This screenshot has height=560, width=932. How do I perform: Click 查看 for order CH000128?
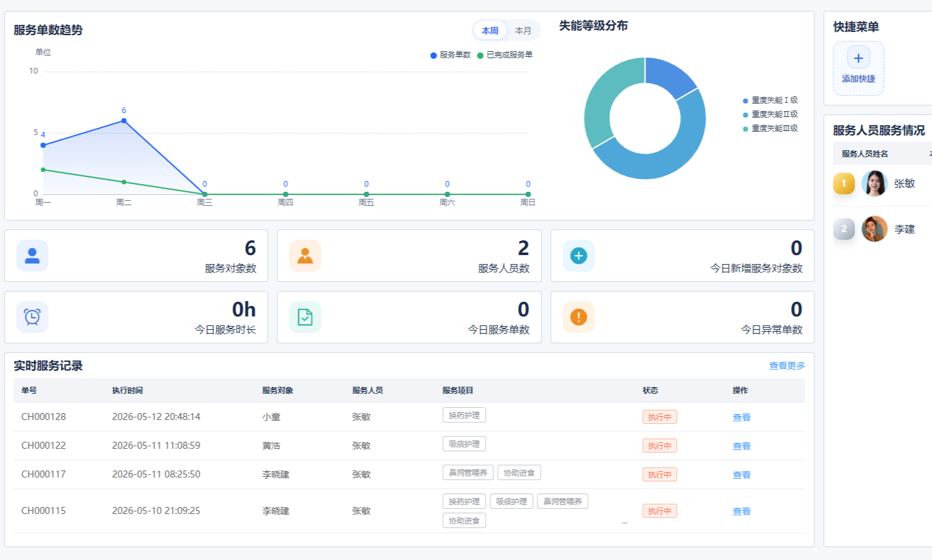click(742, 417)
